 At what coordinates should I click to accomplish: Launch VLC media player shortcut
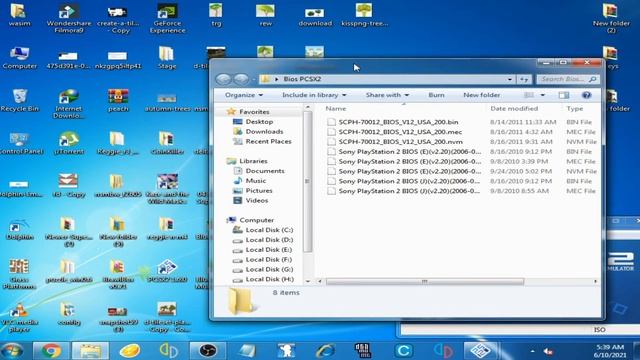pos(19,317)
